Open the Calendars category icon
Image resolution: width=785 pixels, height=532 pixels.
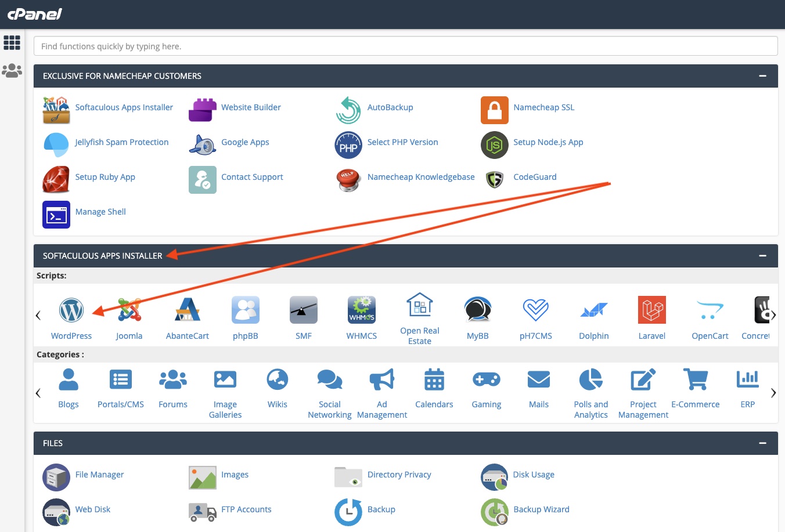(x=434, y=379)
